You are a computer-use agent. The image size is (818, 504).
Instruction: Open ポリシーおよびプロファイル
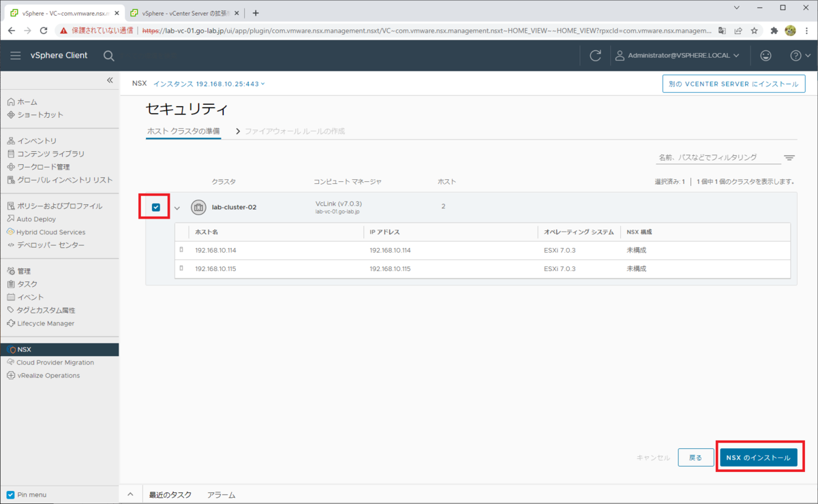pos(55,206)
